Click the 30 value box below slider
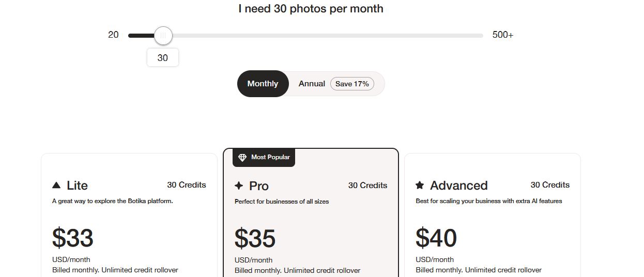Image resolution: width=644 pixels, height=277 pixels. [x=163, y=58]
